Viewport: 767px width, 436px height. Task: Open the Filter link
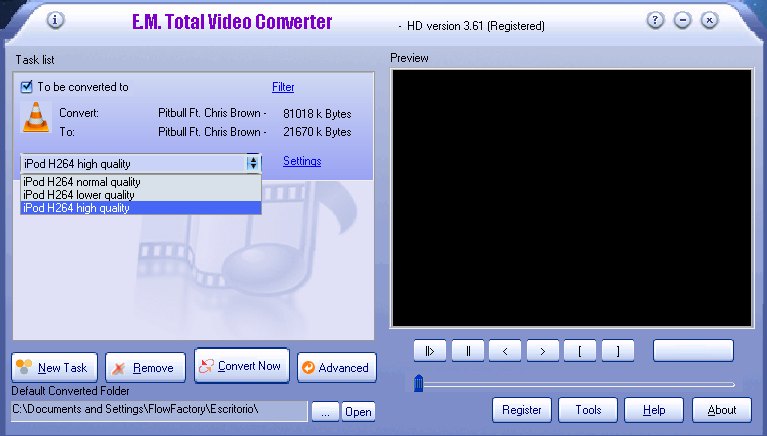[283, 87]
